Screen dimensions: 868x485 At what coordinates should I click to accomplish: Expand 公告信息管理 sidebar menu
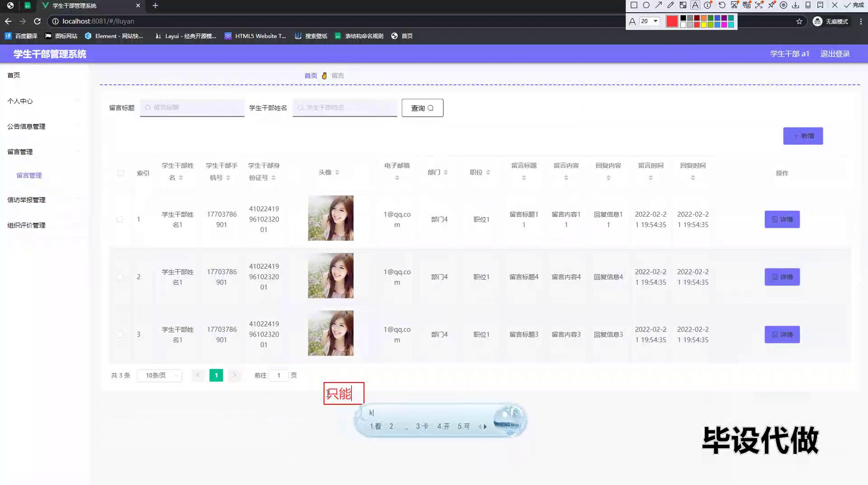click(26, 126)
